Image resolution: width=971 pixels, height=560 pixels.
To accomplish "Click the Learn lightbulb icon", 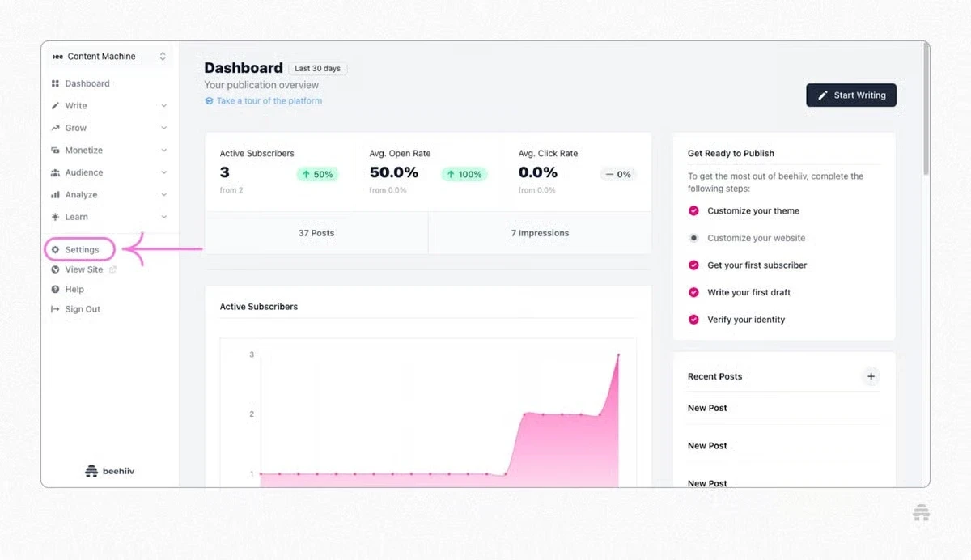I will coord(56,217).
